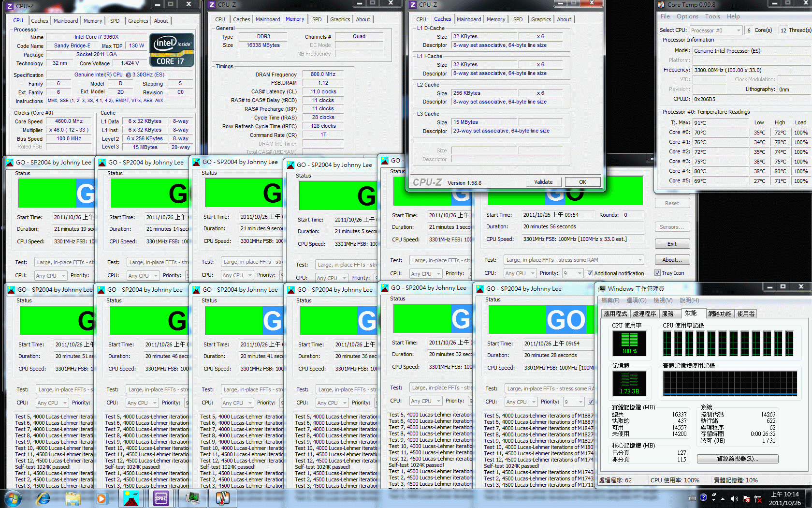Screen dimensions: 812x508
Task: Open Any CPU dropdown in 20 minutes 56 seconds window
Action: point(520,273)
